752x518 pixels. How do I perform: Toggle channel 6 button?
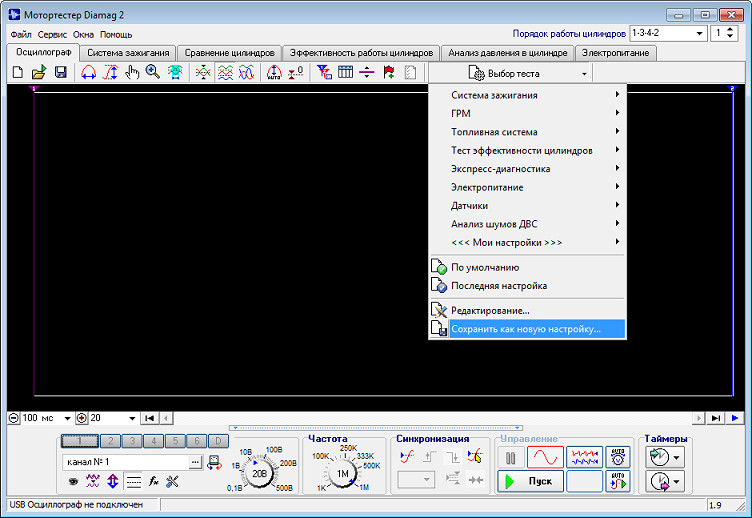[197, 441]
